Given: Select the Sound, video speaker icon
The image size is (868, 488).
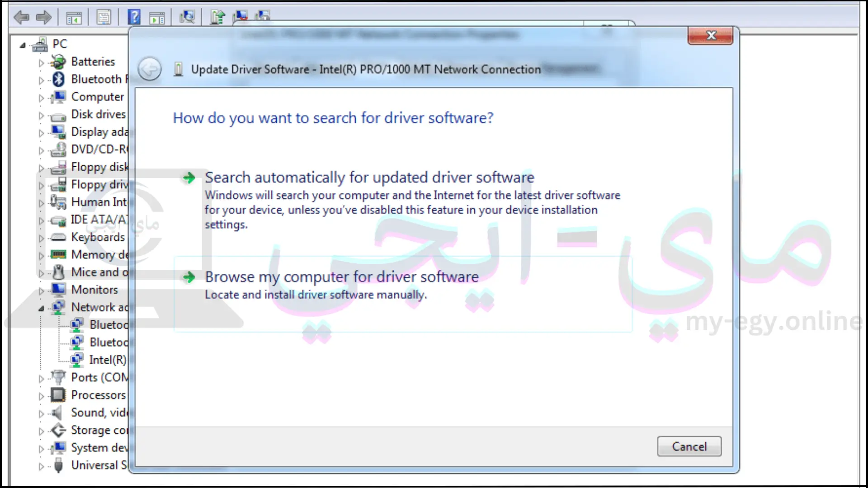Looking at the screenshot, I should pos(57,413).
